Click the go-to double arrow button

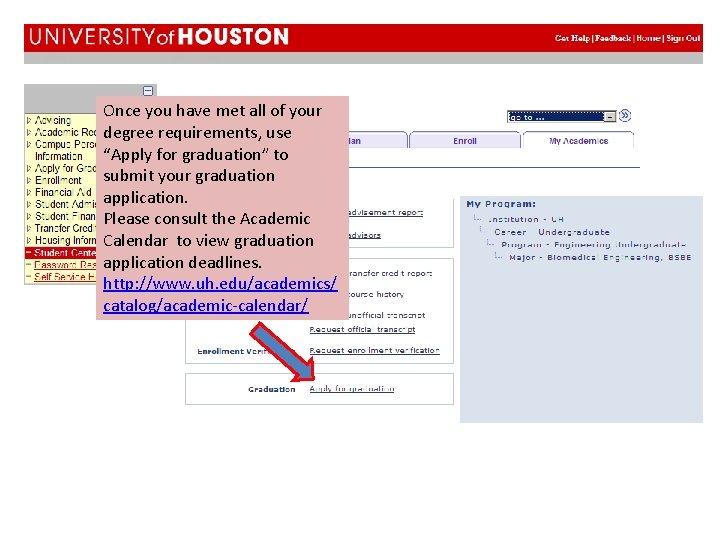[625, 115]
